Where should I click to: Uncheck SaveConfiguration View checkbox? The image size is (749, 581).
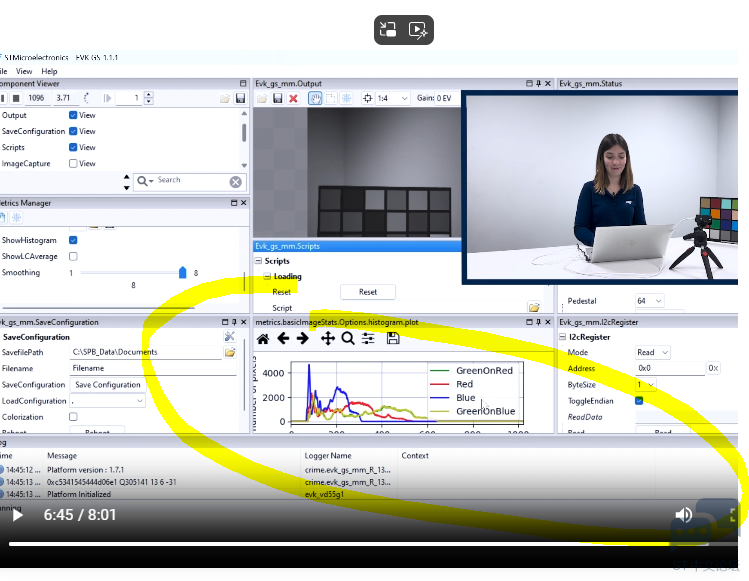[x=73, y=131]
